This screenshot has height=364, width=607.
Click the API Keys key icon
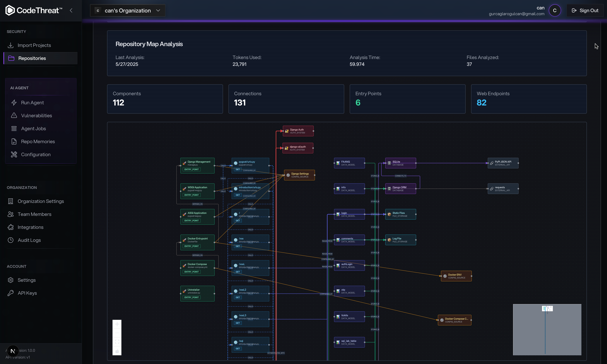[11, 293]
